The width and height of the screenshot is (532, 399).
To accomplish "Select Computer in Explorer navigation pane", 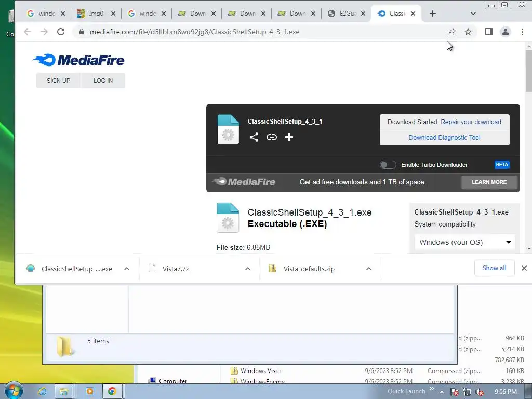I will click(x=173, y=381).
